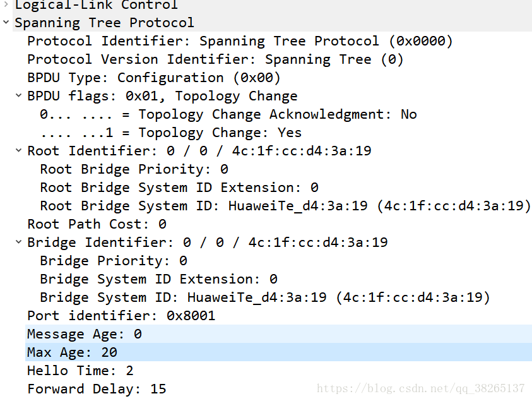
Task: Click the BPDU Type Configuration row
Action: (153, 78)
